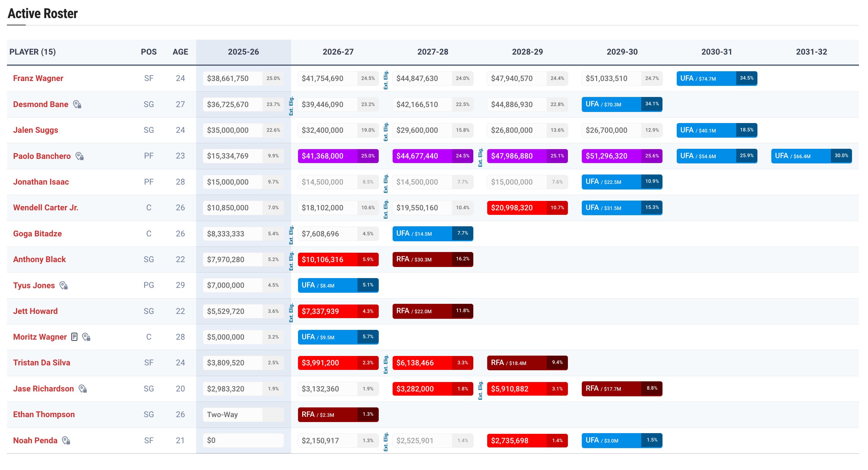868x470 pixels.
Task: Sort roster by the POS column header
Action: (x=148, y=52)
